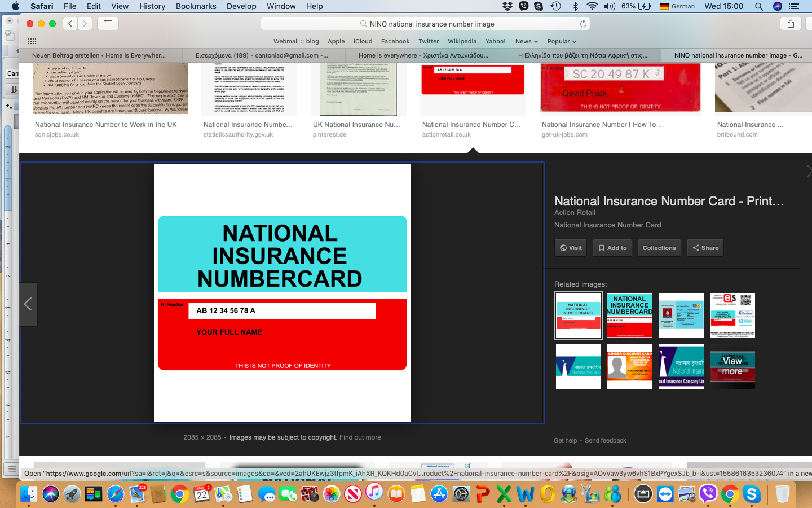Show previous image with left arrow
The image size is (812, 508).
[28, 304]
